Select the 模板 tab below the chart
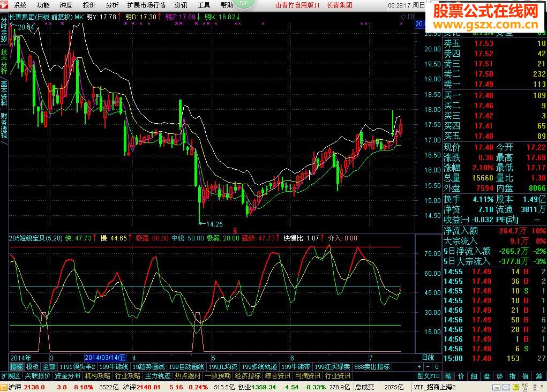 coord(33,367)
